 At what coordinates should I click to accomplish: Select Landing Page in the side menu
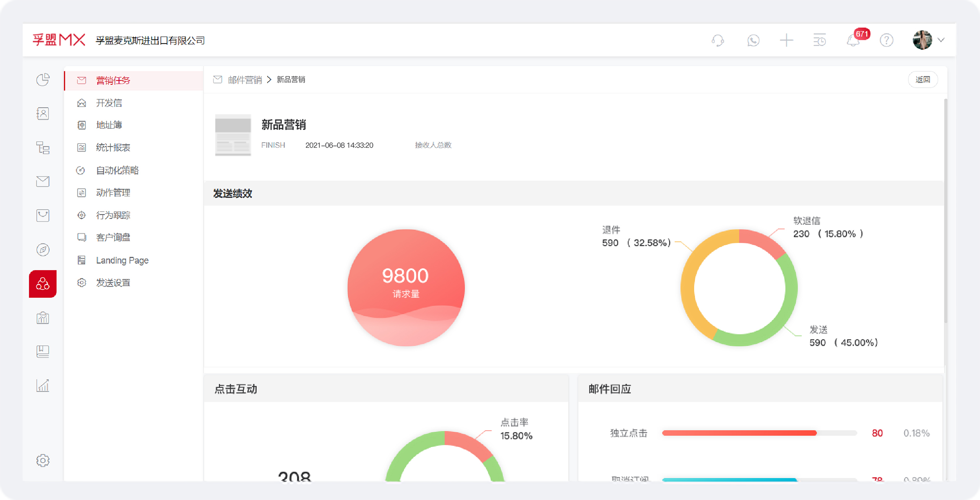(122, 260)
